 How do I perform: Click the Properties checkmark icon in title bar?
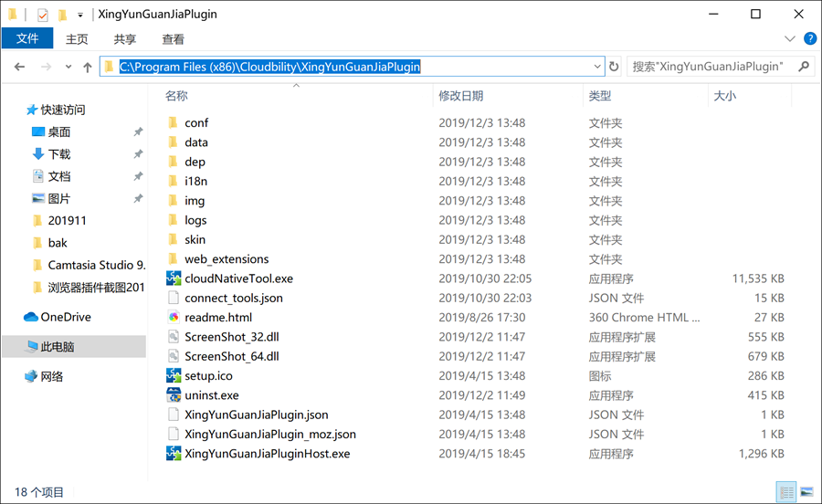pos(43,16)
